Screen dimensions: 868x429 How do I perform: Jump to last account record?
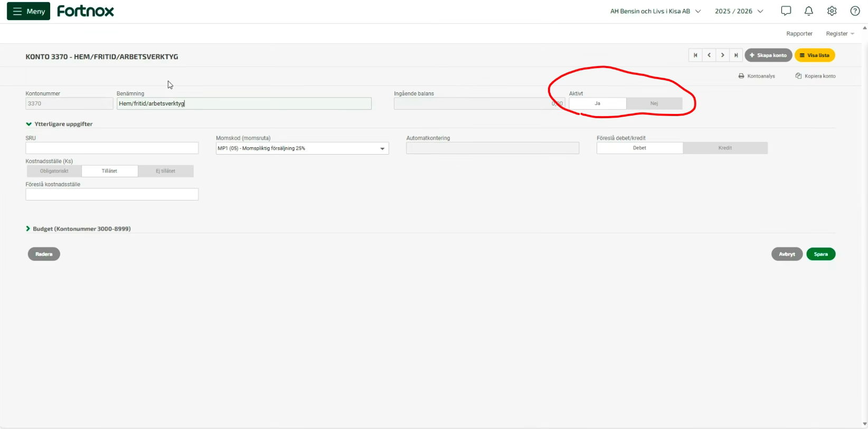tap(736, 55)
